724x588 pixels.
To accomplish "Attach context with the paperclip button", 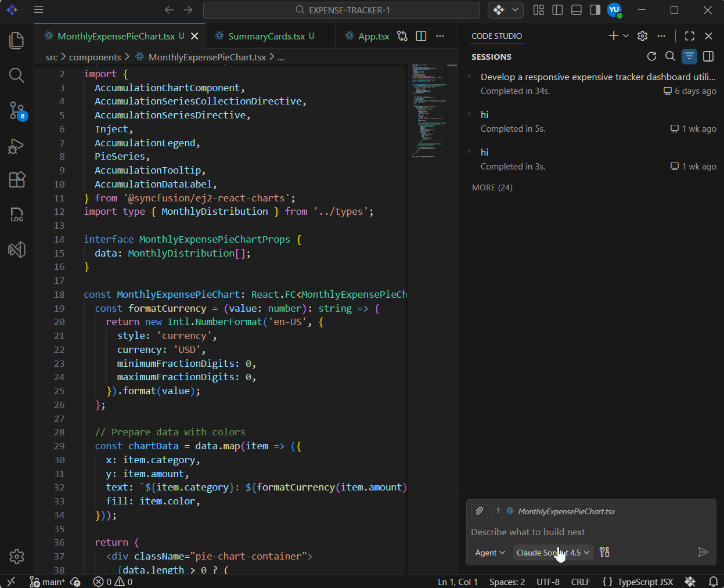I will pyautogui.click(x=479, y=511).
